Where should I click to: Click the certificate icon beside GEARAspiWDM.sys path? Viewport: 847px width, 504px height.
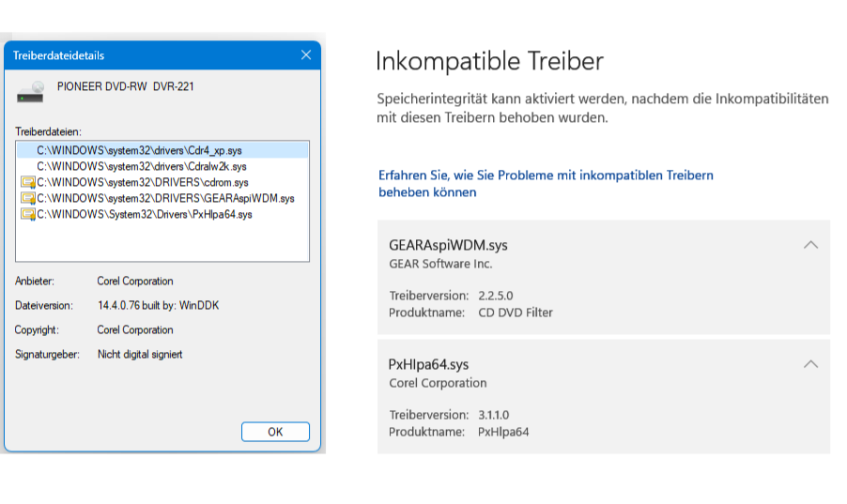[x=27, y=198]
